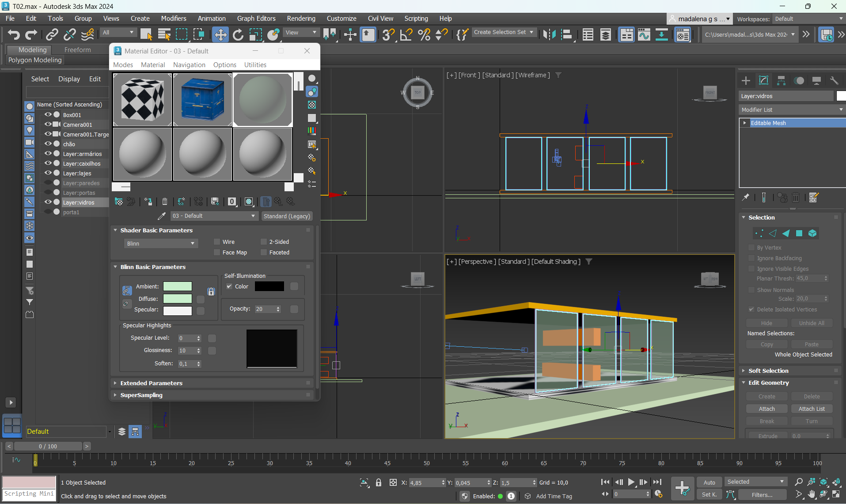Click the Diffuse color swatch
The image size is (846, 504).
click(178, 299)
